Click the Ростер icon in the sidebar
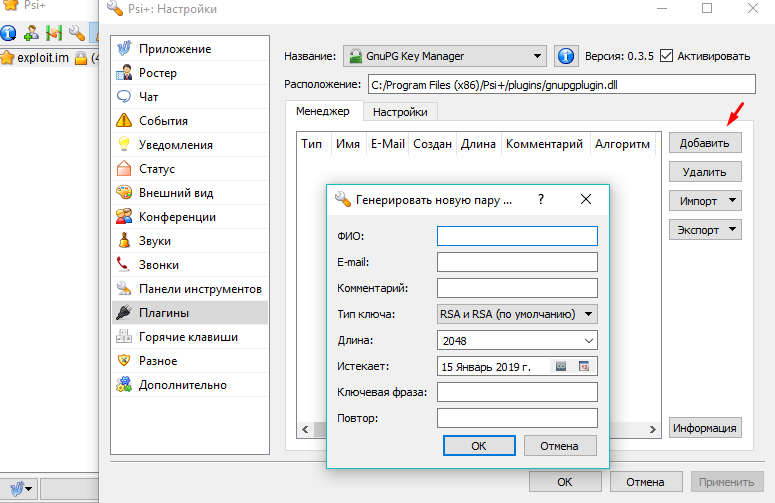The image size is (775, 503). click(x=124, y=73)
